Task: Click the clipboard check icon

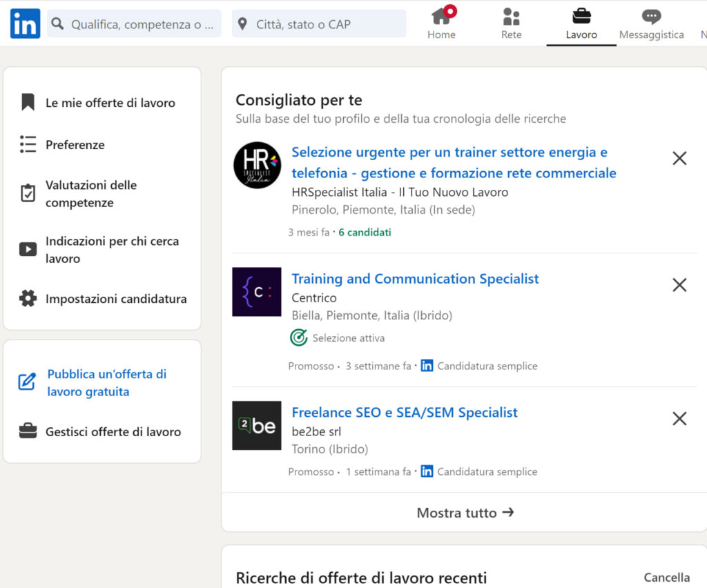Action: 28,193
